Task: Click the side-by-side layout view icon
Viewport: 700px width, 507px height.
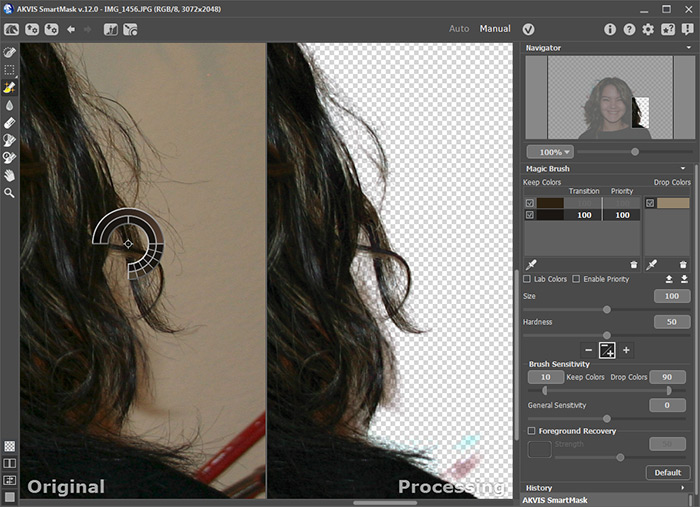Action: pos(9,480)
